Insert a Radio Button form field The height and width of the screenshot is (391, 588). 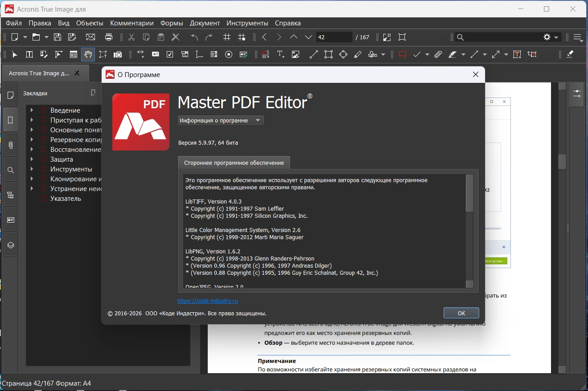(x=229, y=54)
